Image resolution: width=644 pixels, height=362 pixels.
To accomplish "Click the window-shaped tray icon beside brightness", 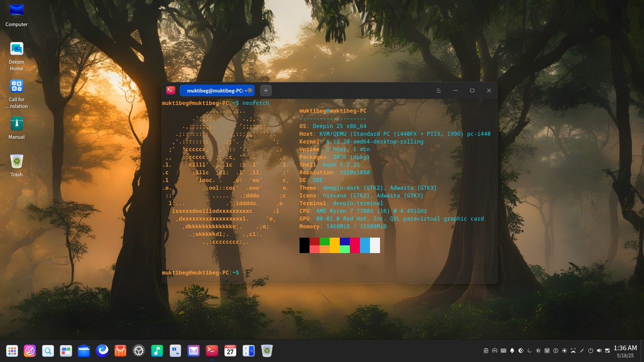I will point(547,351).
